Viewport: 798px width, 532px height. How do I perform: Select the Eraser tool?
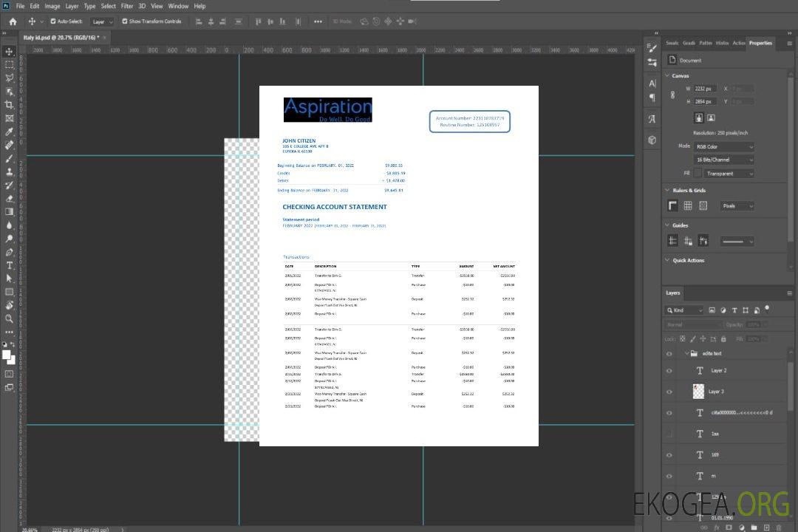9,199
